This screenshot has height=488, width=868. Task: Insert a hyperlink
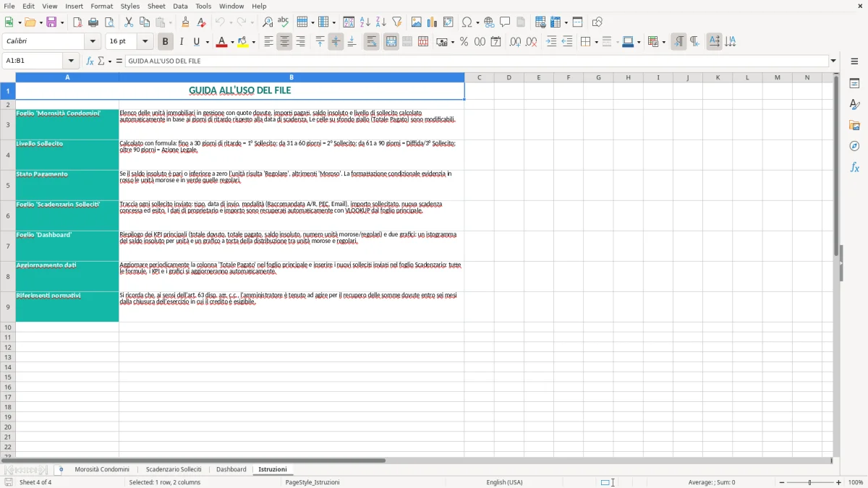coord(489,22)
